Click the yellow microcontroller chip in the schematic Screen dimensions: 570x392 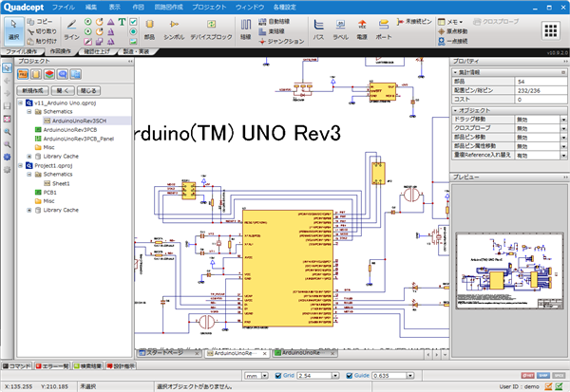tap(288, 269)
